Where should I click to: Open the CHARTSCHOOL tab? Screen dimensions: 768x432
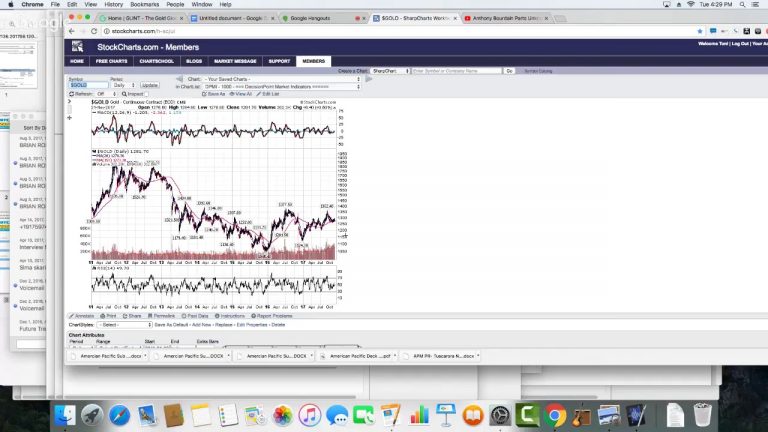pyautogui.click(x=157, y=61)
